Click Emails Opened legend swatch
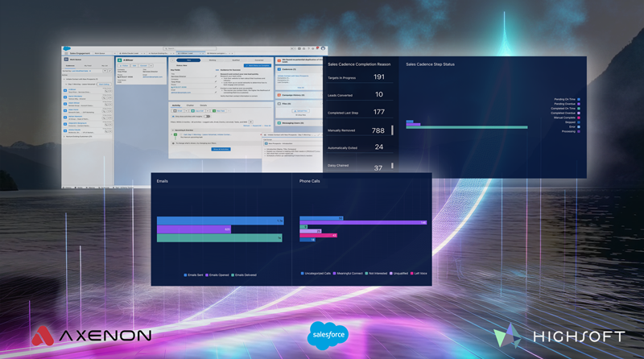 207,274
